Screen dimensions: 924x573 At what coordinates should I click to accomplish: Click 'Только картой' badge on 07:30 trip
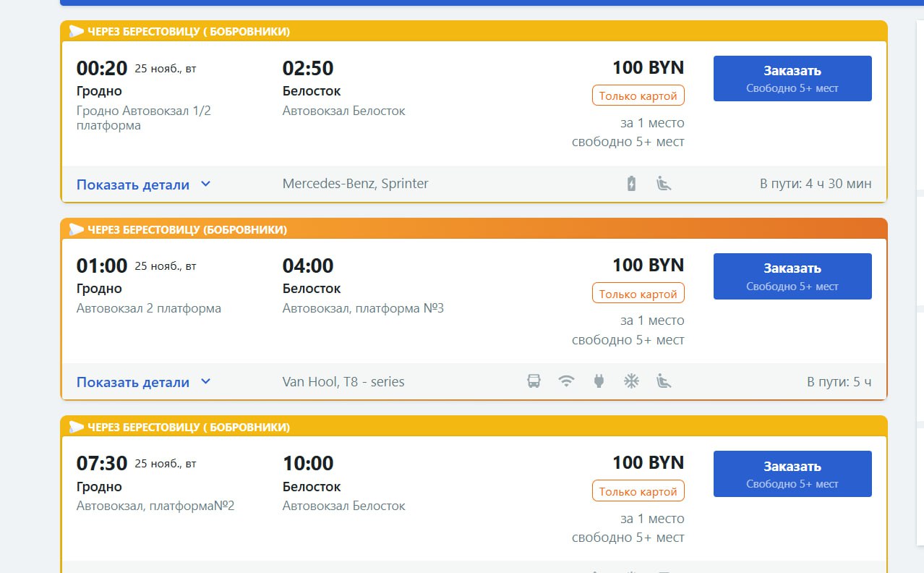tap(638, 491)
